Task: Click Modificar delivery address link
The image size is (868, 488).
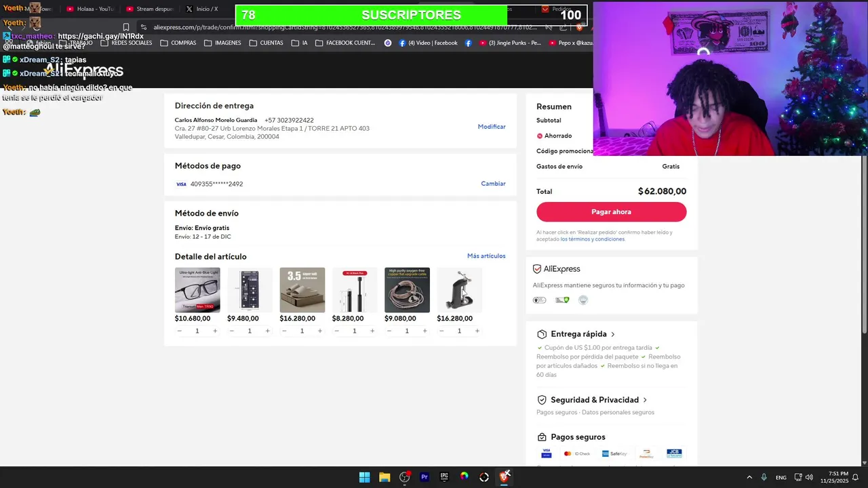Action: point(492,127)
